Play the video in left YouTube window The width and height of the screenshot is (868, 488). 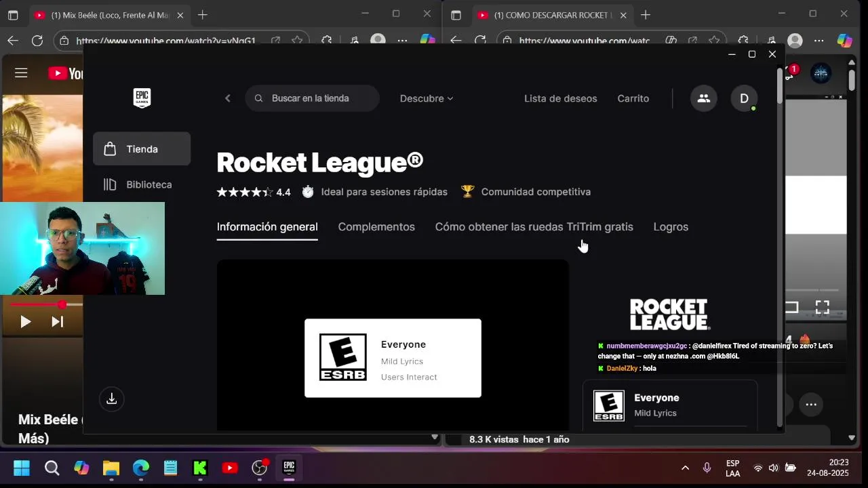click(x=25, y=322)
